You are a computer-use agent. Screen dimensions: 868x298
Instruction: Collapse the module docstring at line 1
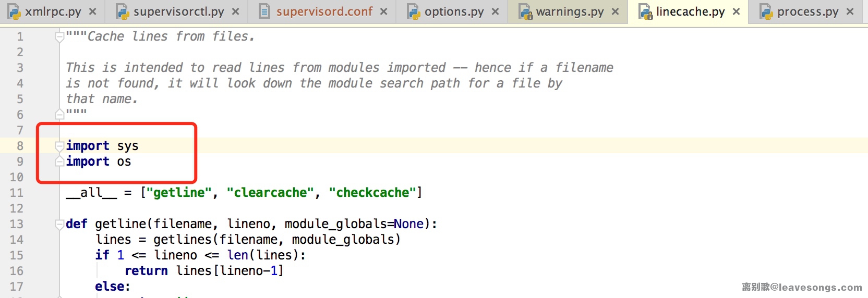coord(59,36)
